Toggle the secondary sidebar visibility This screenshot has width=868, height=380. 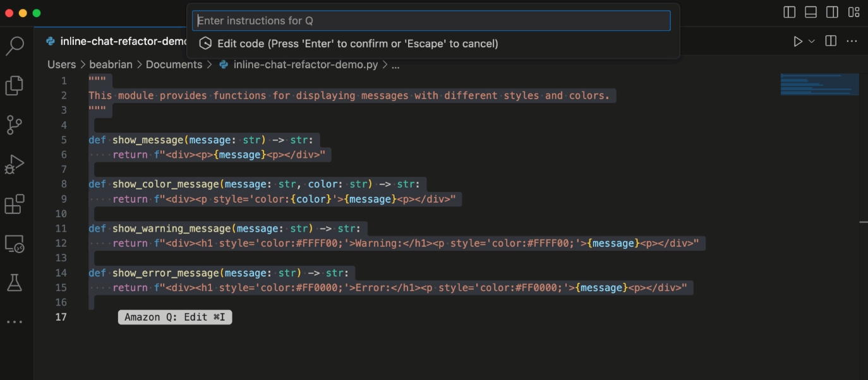click(832, 11)
